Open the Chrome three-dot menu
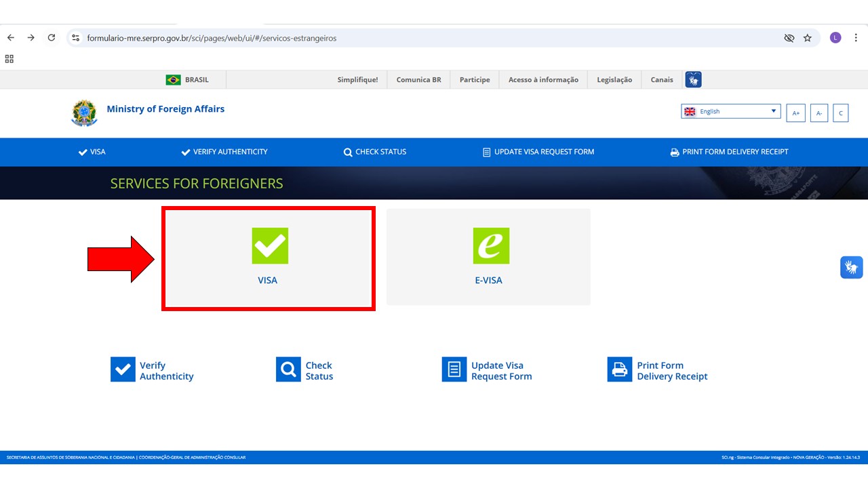The image size is (868, 488). click(x=856, y=38)
